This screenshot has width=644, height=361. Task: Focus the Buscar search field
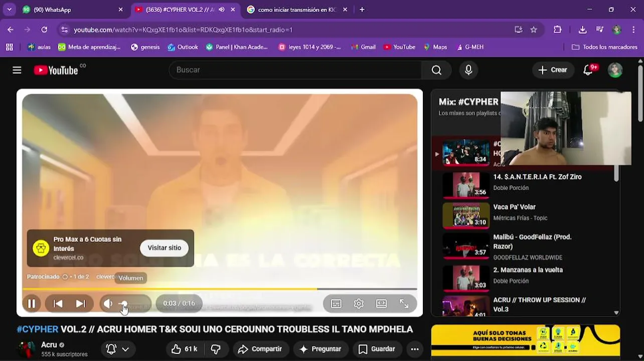point(295,70)
